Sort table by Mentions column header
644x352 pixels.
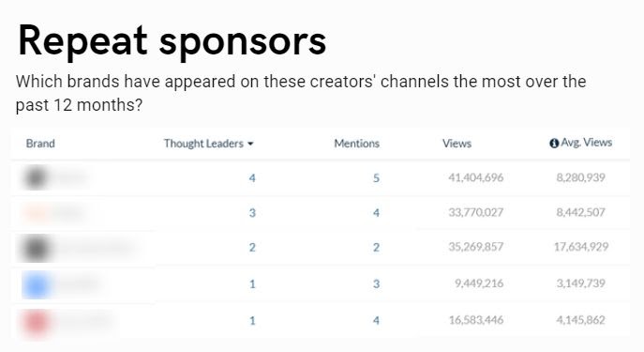[x=356, y=144]
